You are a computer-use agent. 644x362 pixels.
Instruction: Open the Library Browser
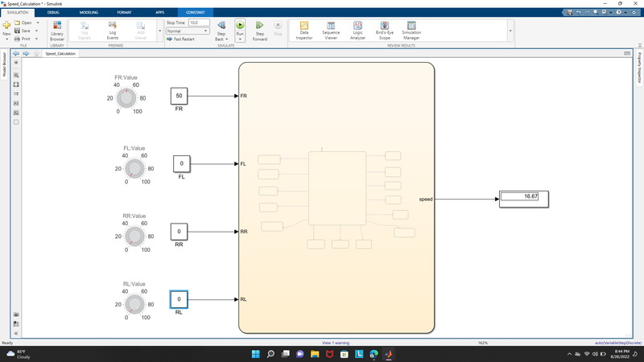[x=57, y=31]
